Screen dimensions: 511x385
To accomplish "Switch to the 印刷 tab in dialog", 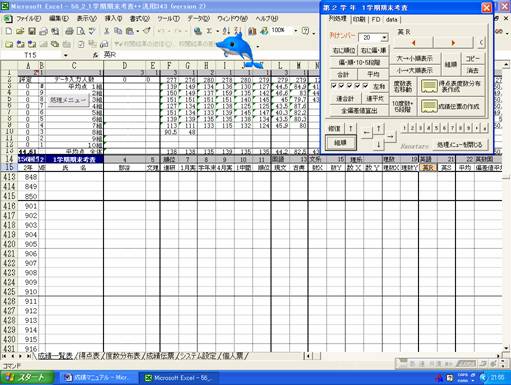I will [x=359, y=19].
